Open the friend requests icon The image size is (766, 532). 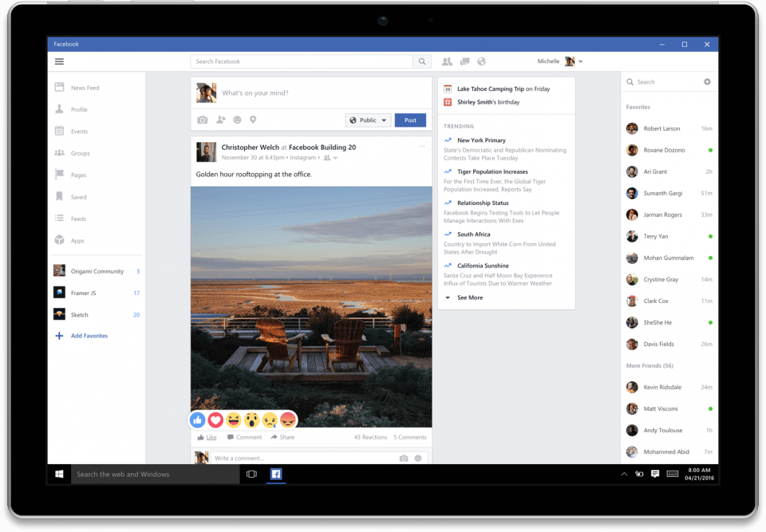447,61
